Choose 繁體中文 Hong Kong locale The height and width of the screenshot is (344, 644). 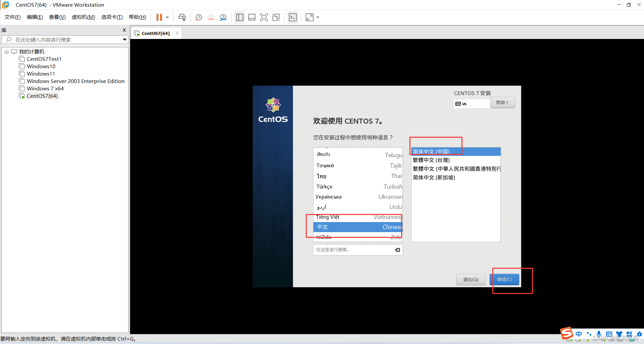click(x=456, y=169)
